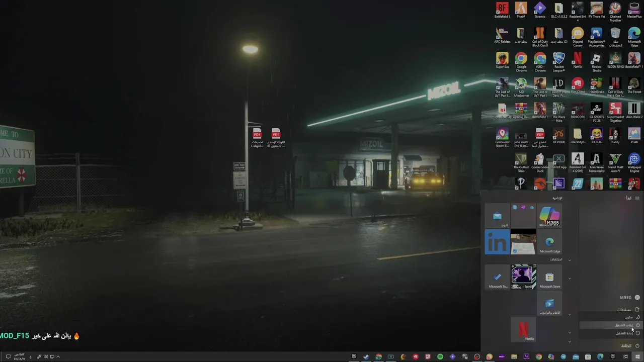
Task: Launch DEVOUR from the desktop
Action: (558, 136)
